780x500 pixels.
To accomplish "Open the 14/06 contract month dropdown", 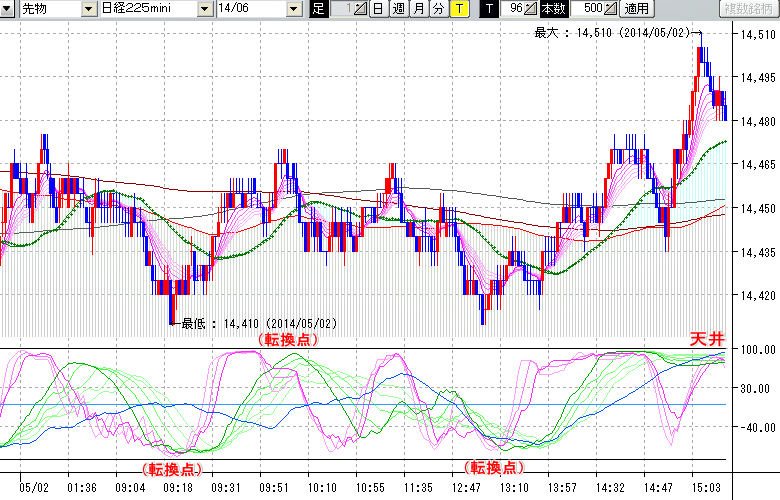I will (293, 9).
